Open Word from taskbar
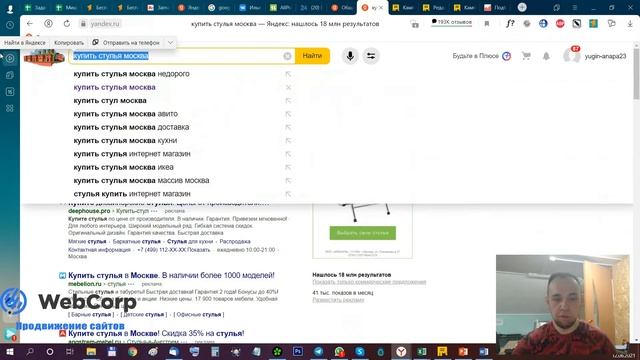640x360 pixels. 484,351
